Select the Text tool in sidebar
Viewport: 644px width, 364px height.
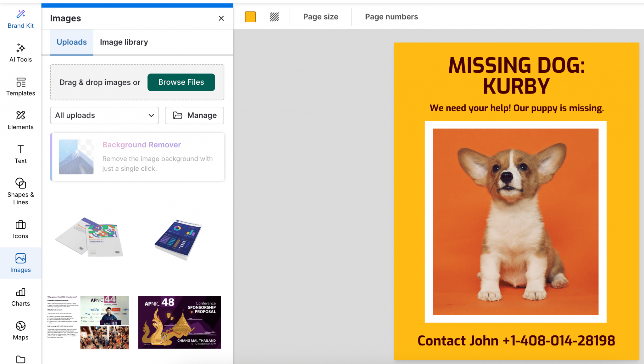click(x=20, y=154)
